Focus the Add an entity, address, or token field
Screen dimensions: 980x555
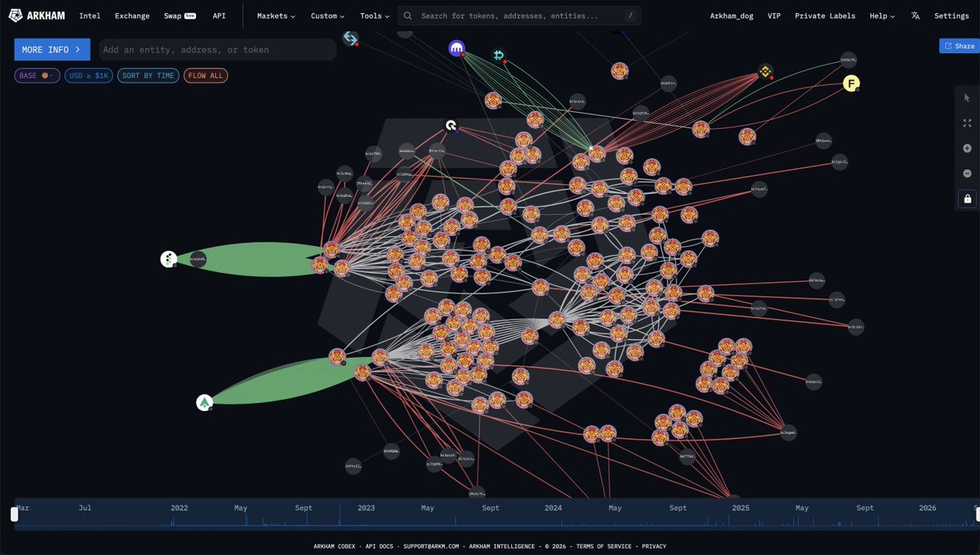point(217,49)
